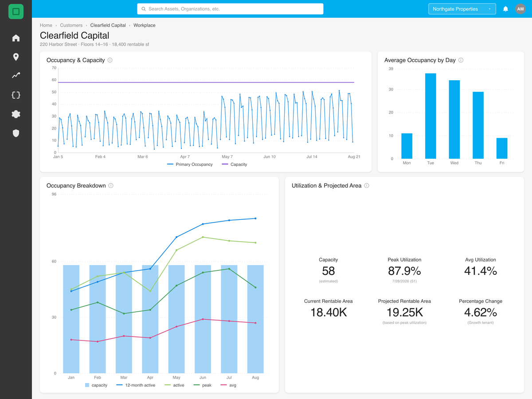Open the curly braces API sidebar icon

click(16, 95)
